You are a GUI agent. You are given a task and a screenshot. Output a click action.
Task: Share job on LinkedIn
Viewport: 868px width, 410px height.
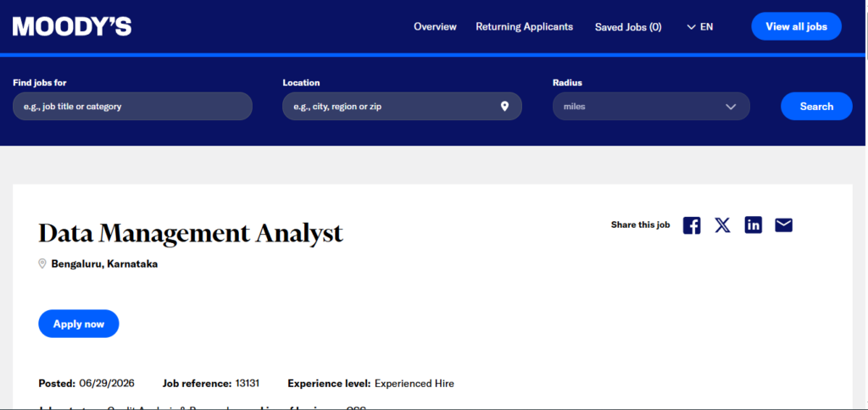pos(754,225)
